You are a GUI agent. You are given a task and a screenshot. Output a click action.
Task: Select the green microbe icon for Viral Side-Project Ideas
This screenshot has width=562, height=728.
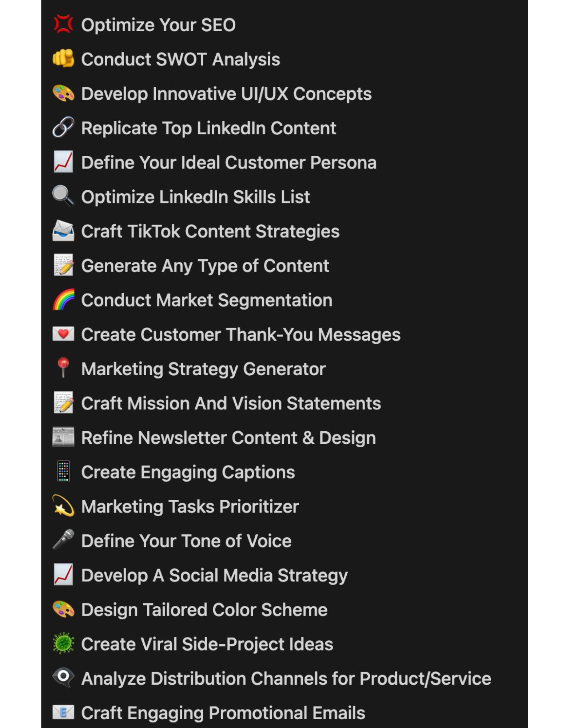63,643
